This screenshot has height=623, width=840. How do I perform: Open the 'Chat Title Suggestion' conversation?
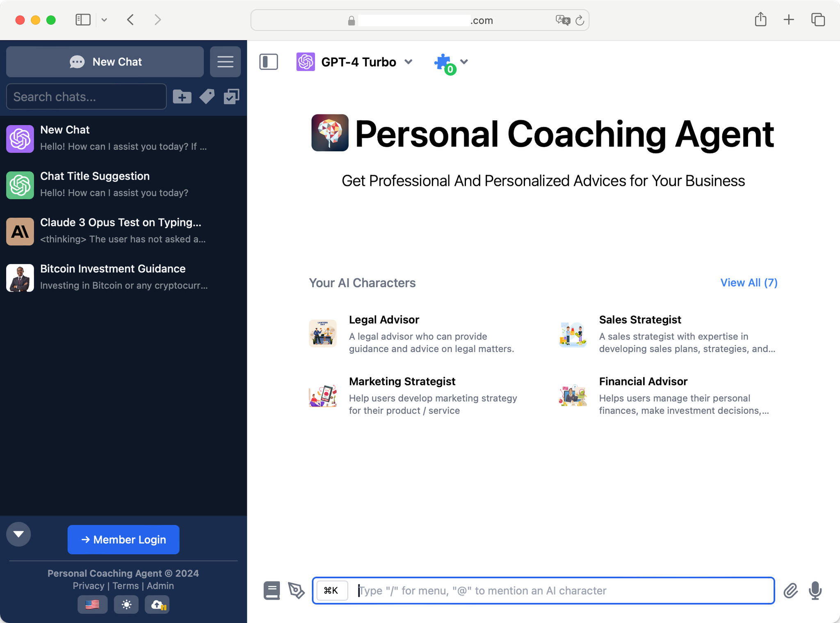click(x=123, y=185)
